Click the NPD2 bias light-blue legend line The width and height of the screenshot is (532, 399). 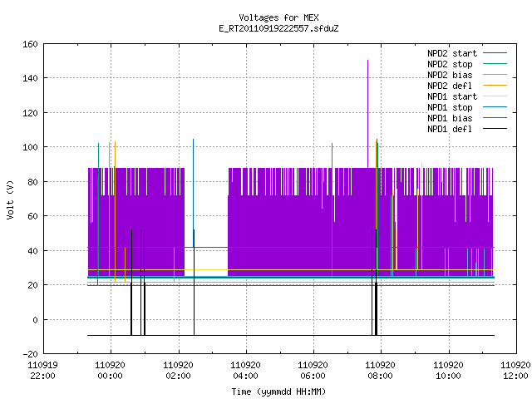pos(495,75)
